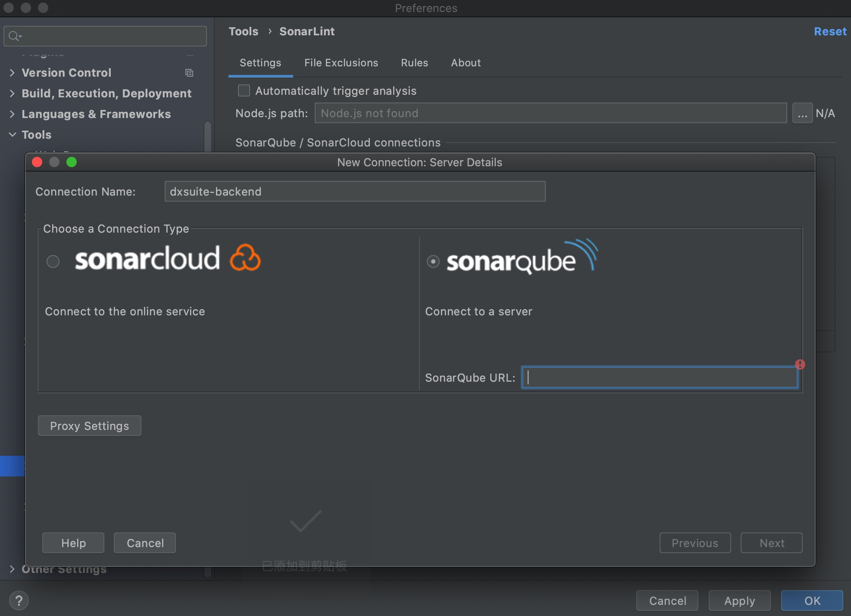Image resolution: width=851 pixels, height=616 pixels.
Task: Select the SonarCloud connection type radio
Action: click(x=53, y=261)
